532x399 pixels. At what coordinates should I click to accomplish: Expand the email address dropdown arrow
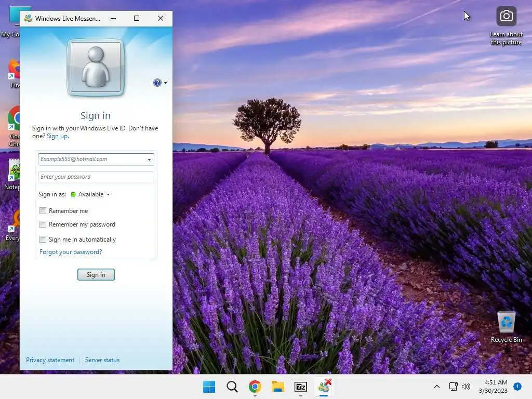[149, 159]
